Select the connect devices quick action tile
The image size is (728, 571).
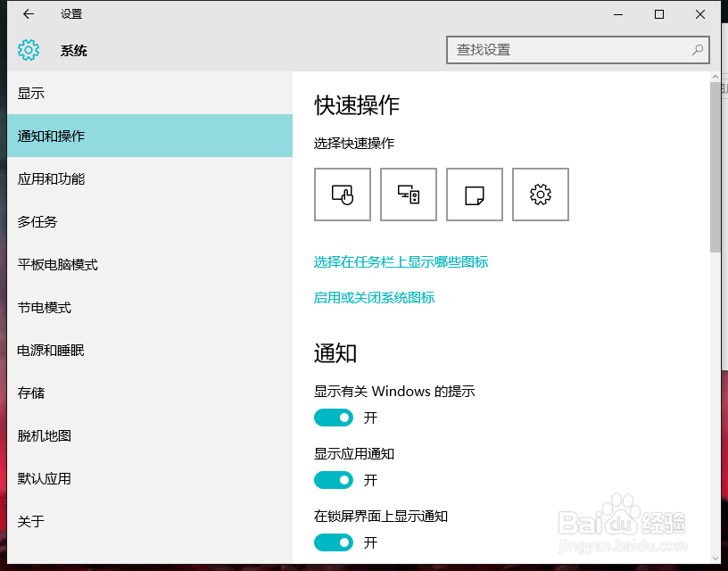point(409,194)
